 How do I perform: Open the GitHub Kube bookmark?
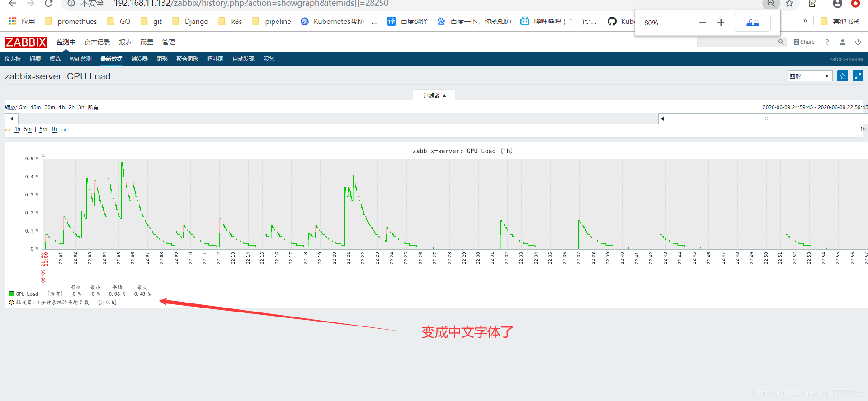pos(621,21)
